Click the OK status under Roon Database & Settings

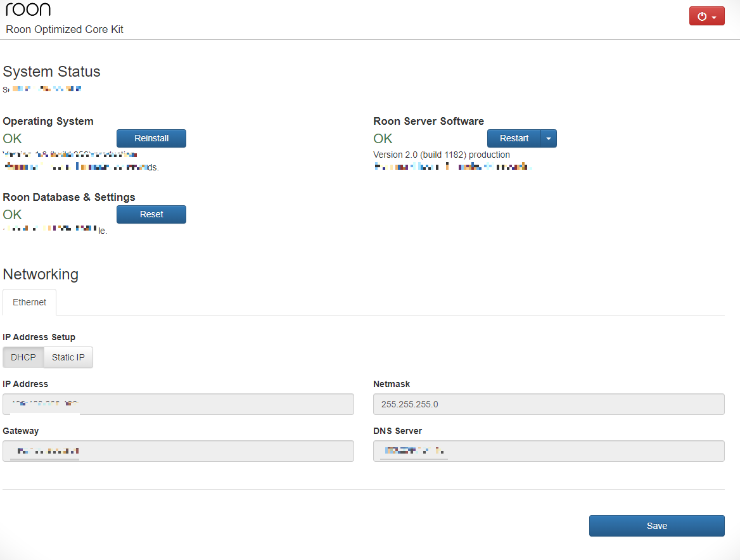(12, 215)
